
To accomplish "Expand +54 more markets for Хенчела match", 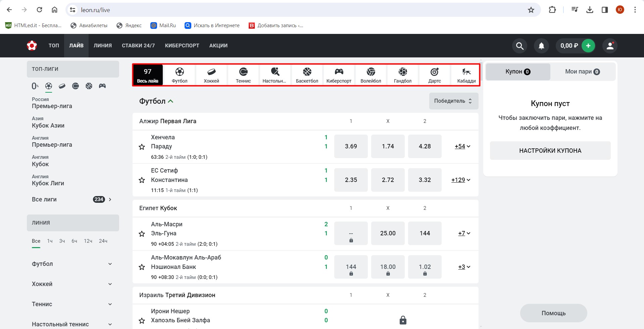I will [462, 146].
